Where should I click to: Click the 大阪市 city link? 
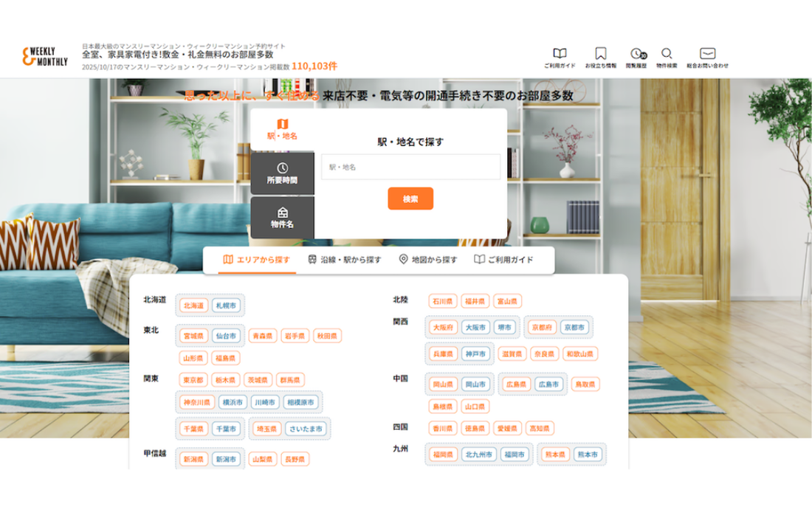point(475,327)
